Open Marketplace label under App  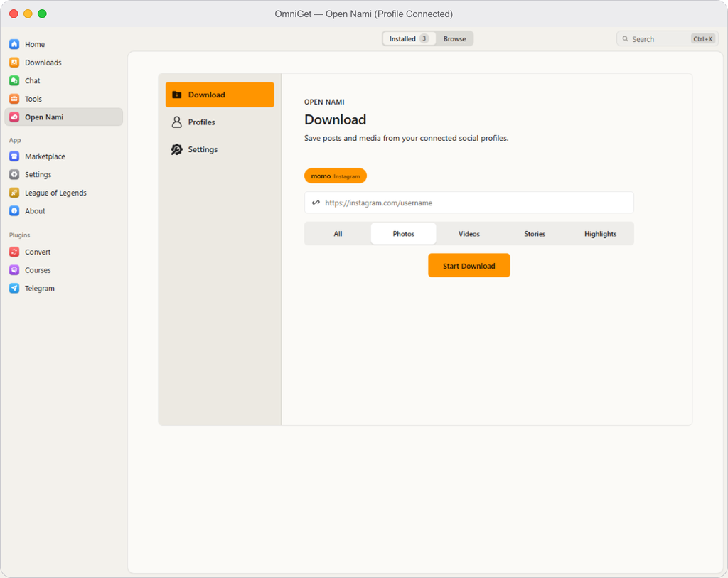45,156
